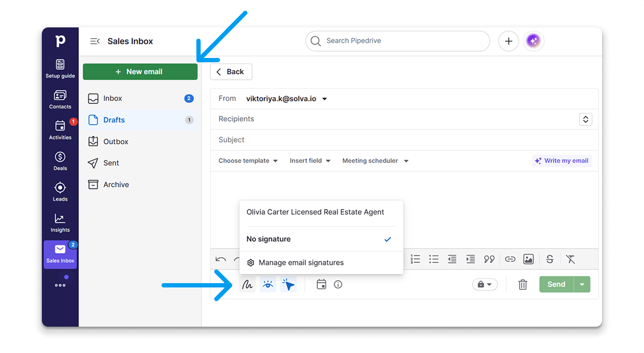
Task: Undo the last edit
Action: (221, 260)
